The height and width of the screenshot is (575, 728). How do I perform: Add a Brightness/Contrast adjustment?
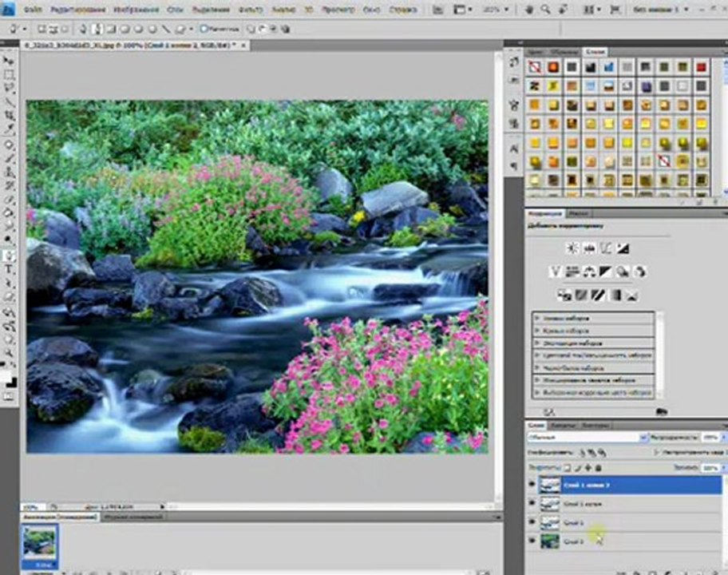click(x=572, y=248)
